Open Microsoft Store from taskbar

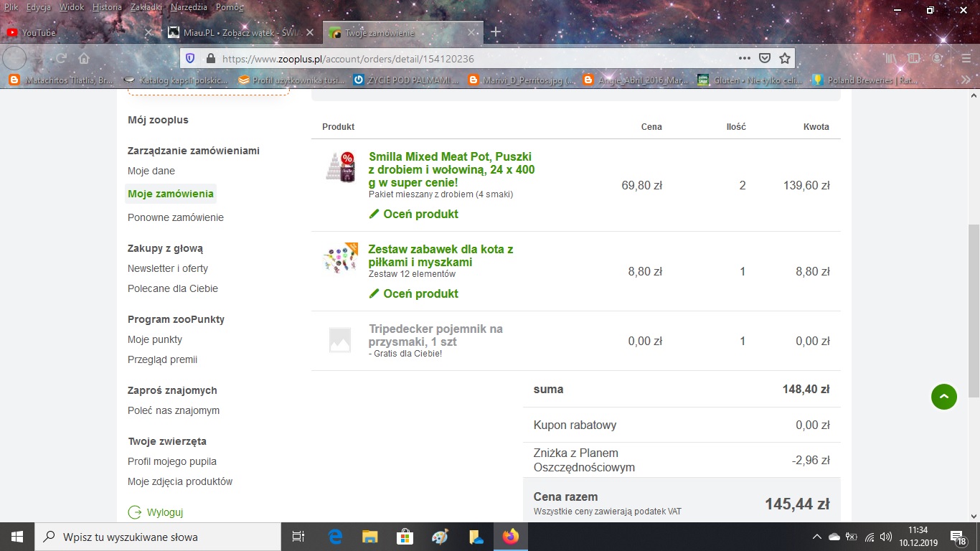point(405,537)
